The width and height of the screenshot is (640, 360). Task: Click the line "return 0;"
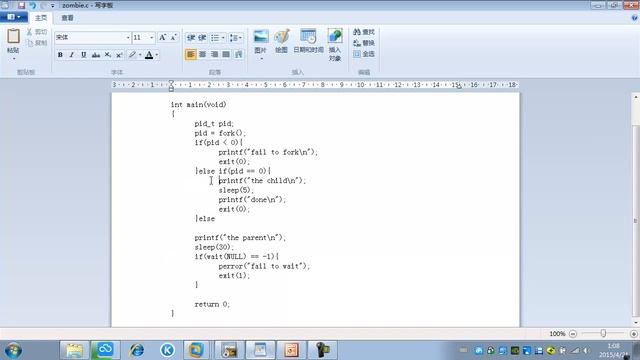[212, 304]
